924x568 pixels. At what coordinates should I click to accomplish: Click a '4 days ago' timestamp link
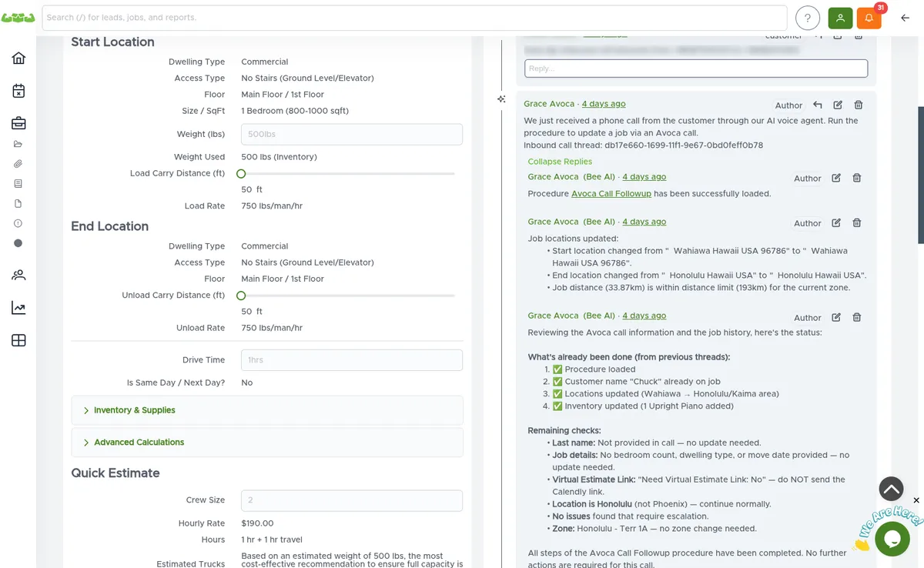(603, 103)
